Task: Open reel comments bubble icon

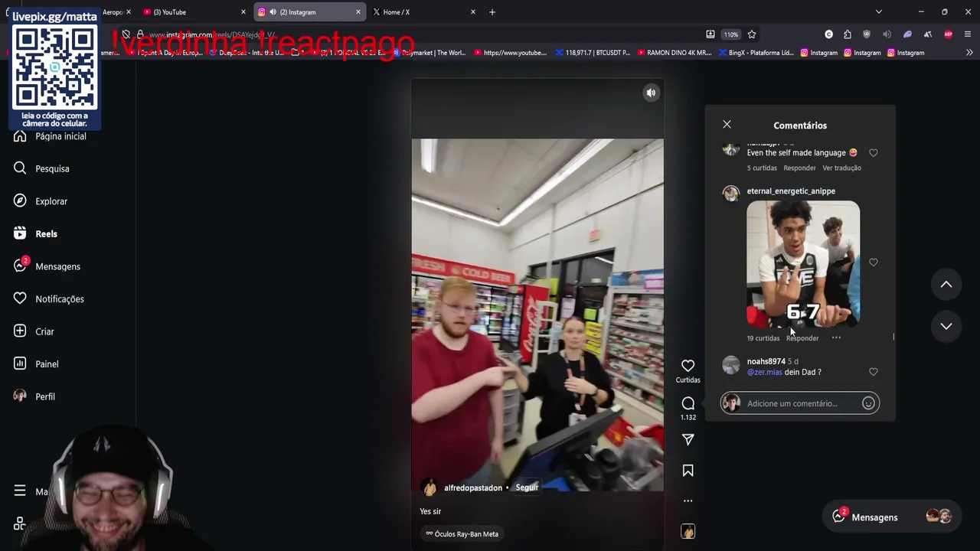Action: (x=688, y=403)
